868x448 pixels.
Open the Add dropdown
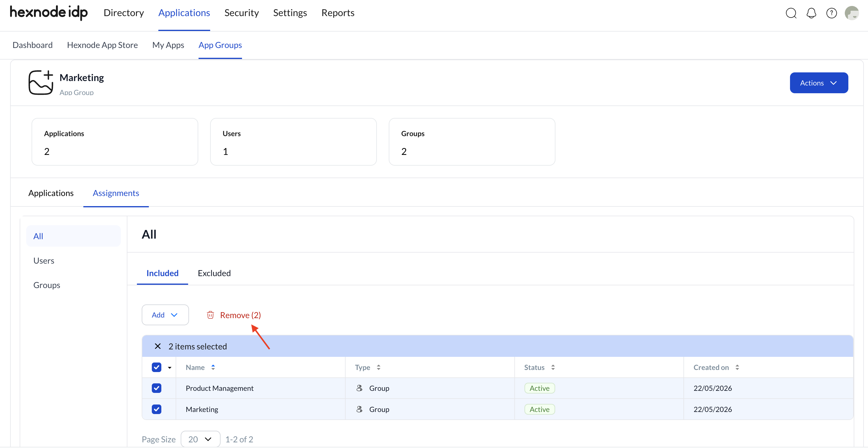(165, 315)
